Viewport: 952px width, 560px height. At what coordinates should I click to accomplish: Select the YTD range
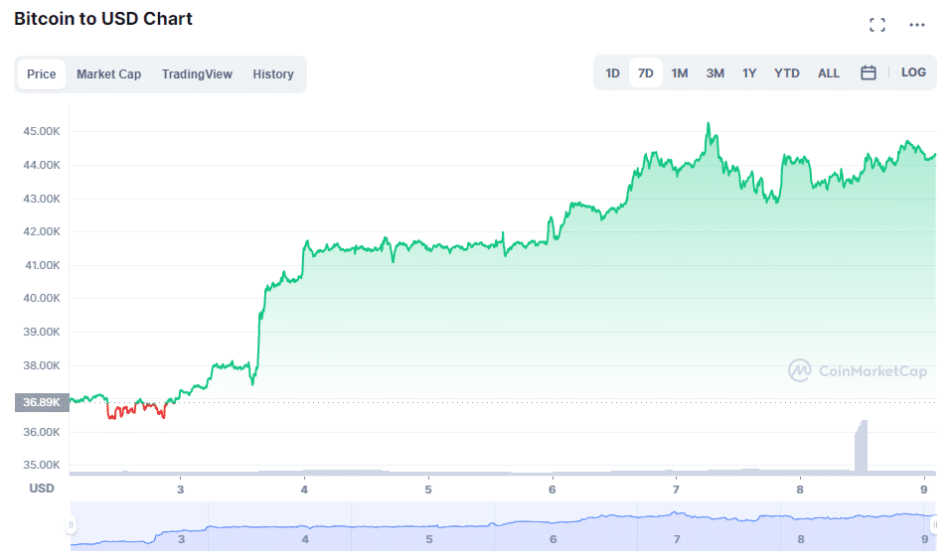tap(787, 73)
